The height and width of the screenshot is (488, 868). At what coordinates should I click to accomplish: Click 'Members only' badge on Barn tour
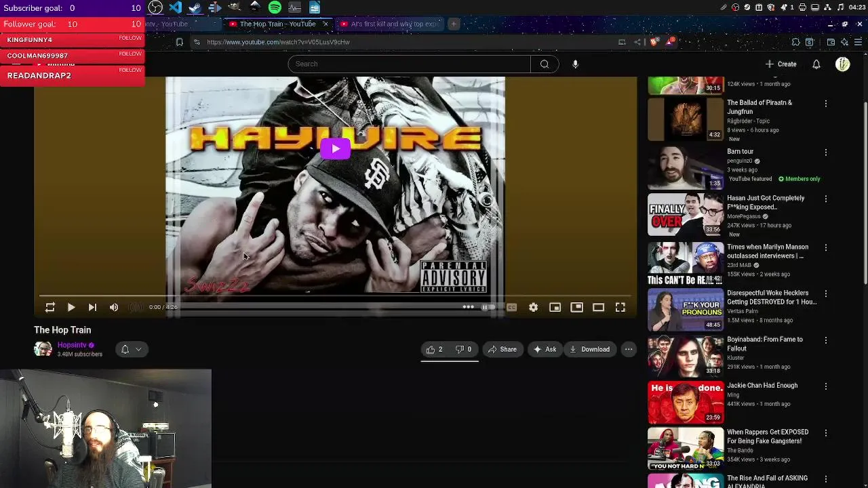click(800, 179)
